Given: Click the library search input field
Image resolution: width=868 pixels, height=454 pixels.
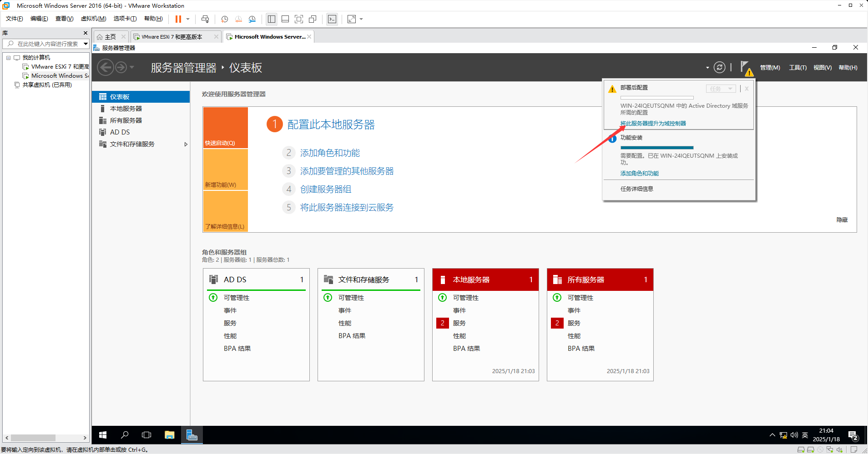Looking at the screenshot, I should tap(48, 44).
